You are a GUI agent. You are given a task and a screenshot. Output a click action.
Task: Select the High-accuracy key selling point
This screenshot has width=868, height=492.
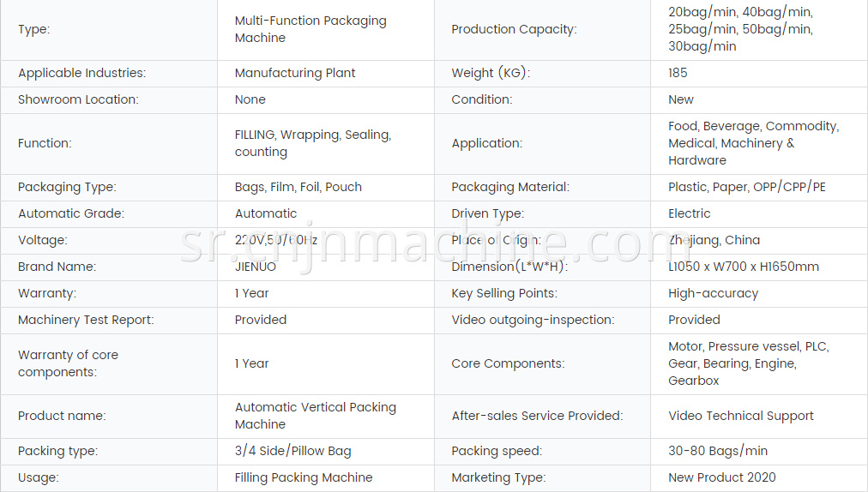point(713,293)
